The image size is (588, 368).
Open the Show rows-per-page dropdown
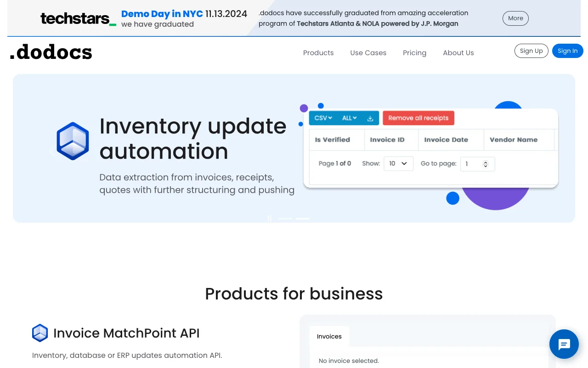398,163
